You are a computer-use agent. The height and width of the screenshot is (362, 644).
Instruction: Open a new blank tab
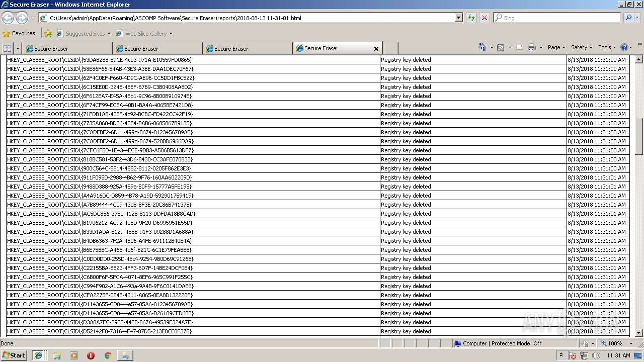[x=391, y=49]
